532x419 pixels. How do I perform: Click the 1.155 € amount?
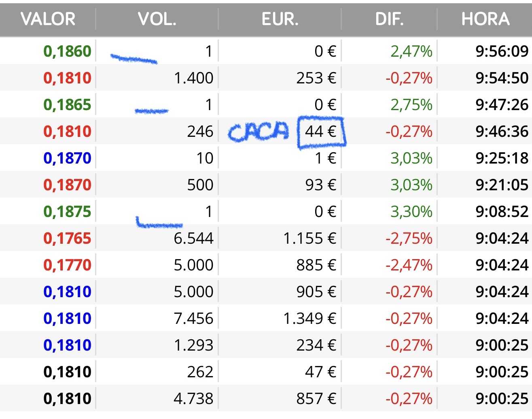pos(310,238)
